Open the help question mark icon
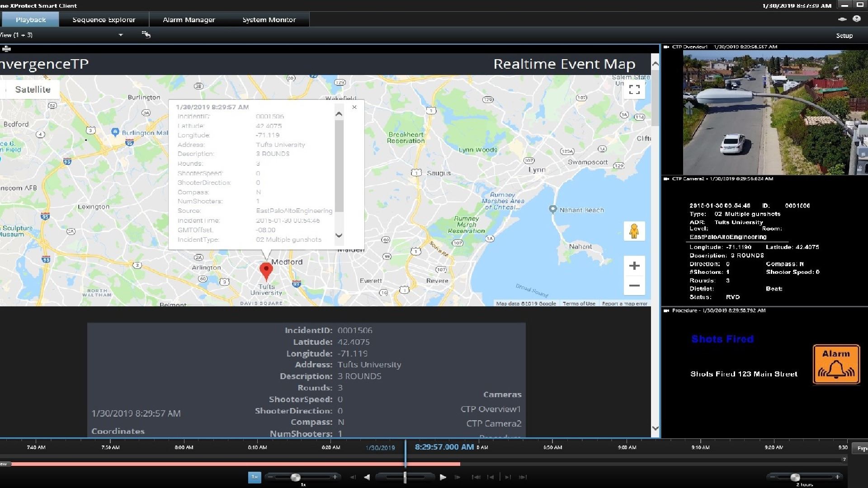Viewport: 868px width, 488px height. pyautogui.click(x=856, y=19)
